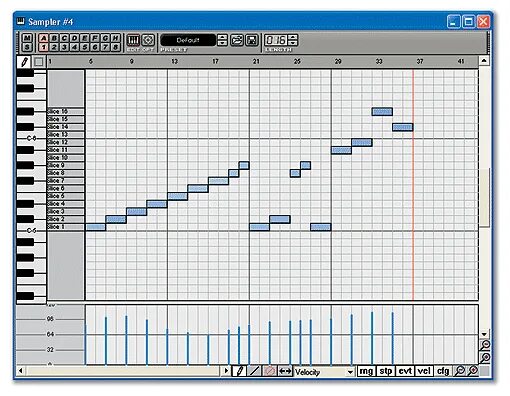510x396 pixels.
Task: Click the C-5 piano key
Action: (31, 230)
